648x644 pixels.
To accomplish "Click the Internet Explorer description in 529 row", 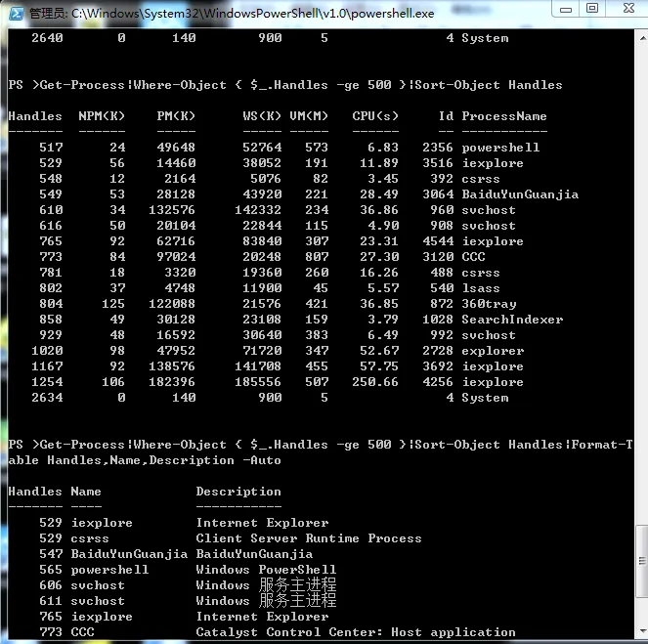I will (262, 523).
